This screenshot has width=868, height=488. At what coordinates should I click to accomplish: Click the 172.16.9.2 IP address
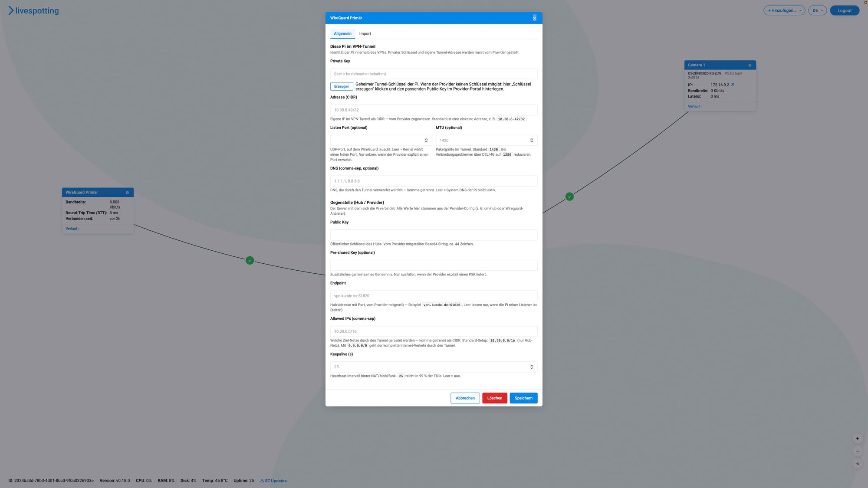(720, 85)
